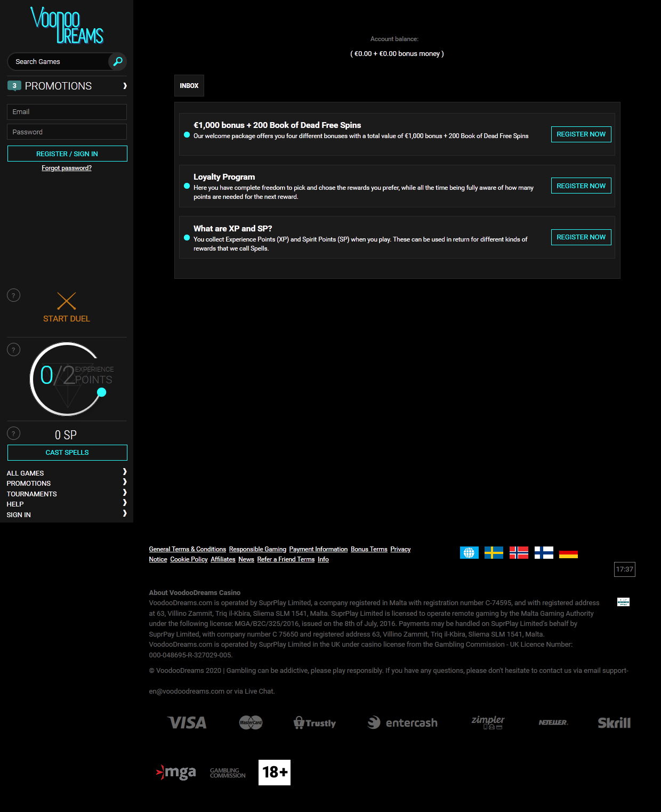Expand All Games menu arrow
This screenshot has height=812, width=661.
125,472
